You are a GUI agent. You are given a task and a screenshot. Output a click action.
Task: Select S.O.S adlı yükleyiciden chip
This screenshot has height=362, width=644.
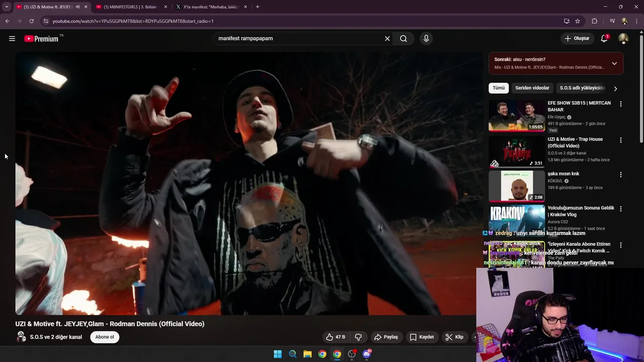582,88
